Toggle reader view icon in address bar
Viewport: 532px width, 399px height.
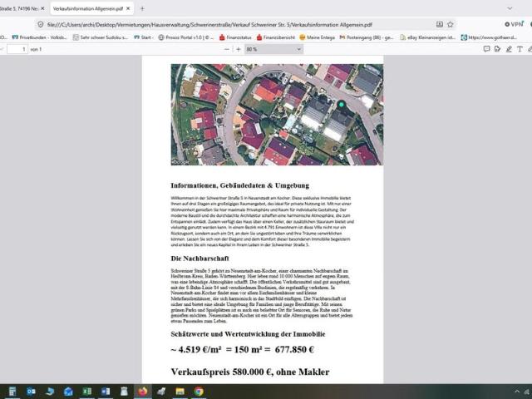[x=440, y=24]
